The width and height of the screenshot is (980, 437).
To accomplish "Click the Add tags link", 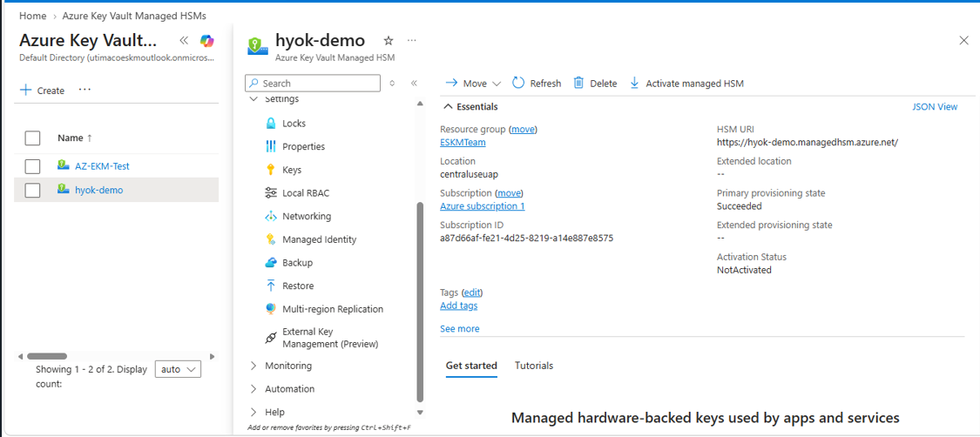I will (x=459, y=306).
